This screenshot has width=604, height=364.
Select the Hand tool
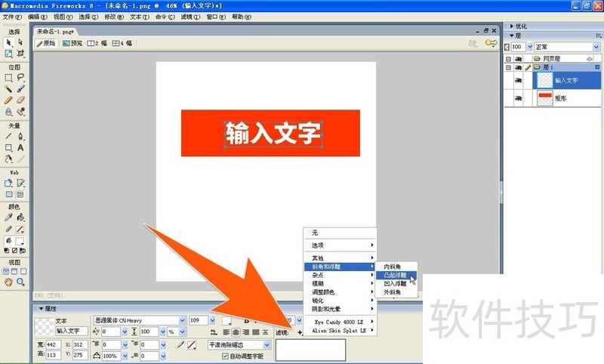click(8, 282)
